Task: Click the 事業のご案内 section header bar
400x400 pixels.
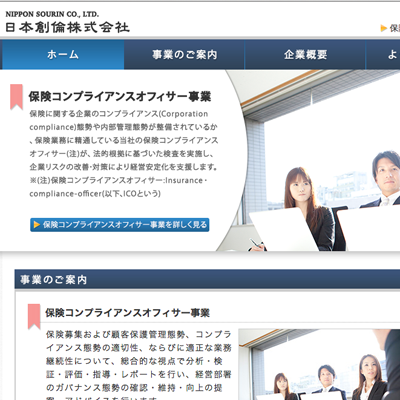Action: pyautogui.click(x=207, y=279)
